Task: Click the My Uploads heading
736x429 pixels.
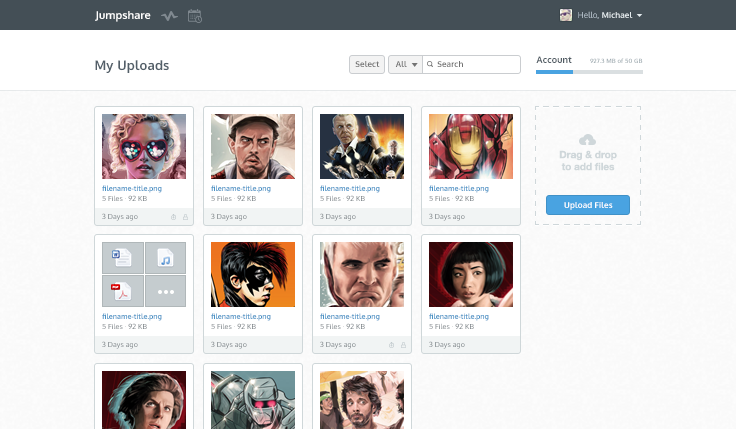Action: pos(132,65)
